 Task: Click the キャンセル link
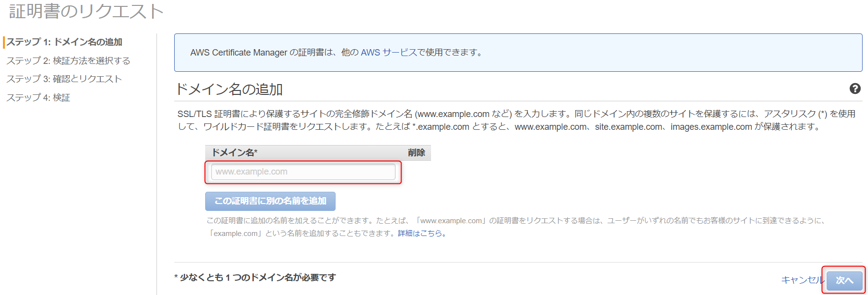pyautogui.click(x=803, y=280)
